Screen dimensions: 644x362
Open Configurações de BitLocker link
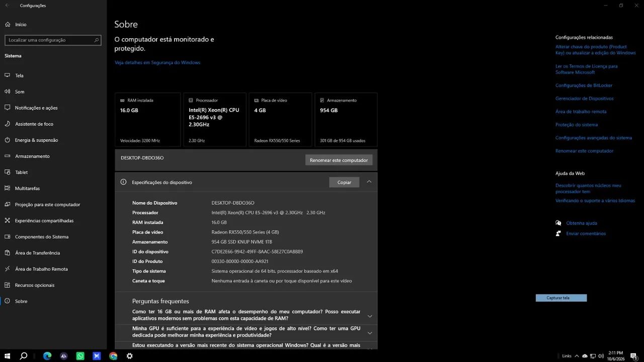tap(584, 85)
